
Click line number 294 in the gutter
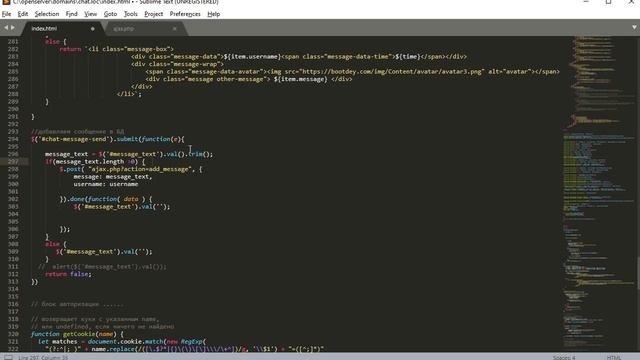pyautogui.click(x=13, y=139)
